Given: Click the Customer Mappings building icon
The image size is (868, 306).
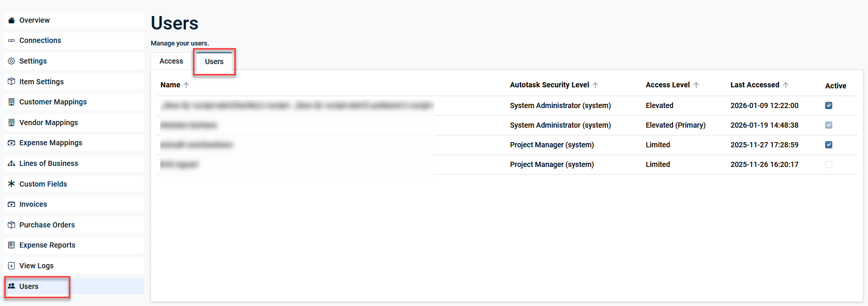Looking at the screenshot, I should (x=11, y=102).
